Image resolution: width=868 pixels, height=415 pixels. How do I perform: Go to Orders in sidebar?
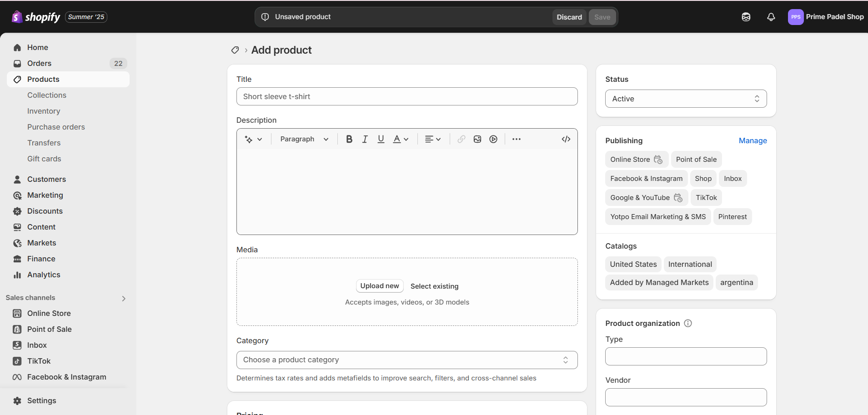[39, 63]
